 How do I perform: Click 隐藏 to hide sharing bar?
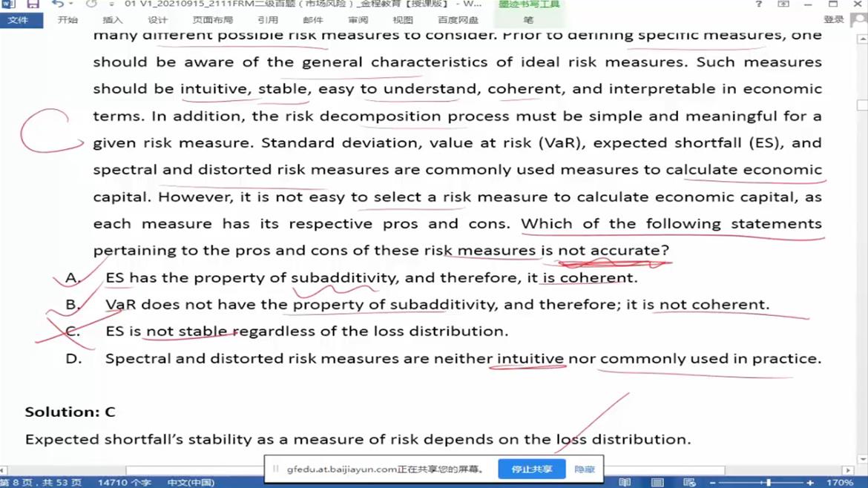[x=585, y=469]
